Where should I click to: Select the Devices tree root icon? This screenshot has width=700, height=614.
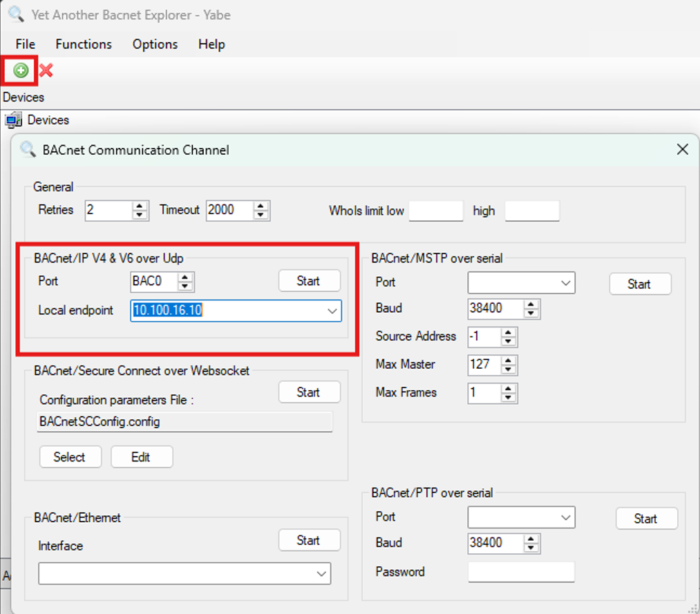(13, 120)
